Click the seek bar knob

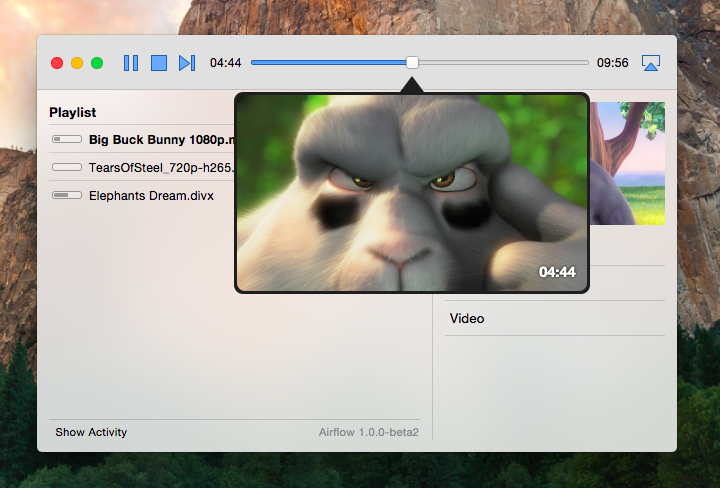coord(412,62)
